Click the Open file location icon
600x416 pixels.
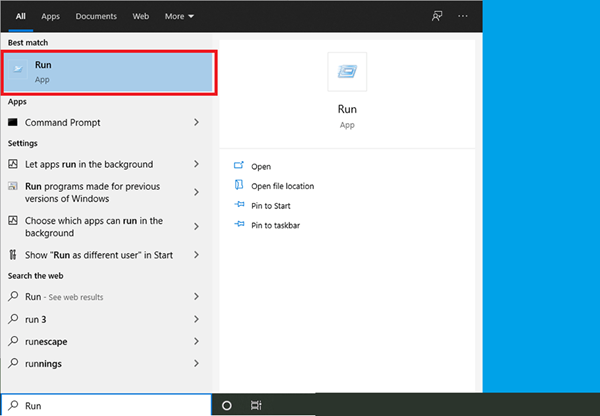point(239,186)
